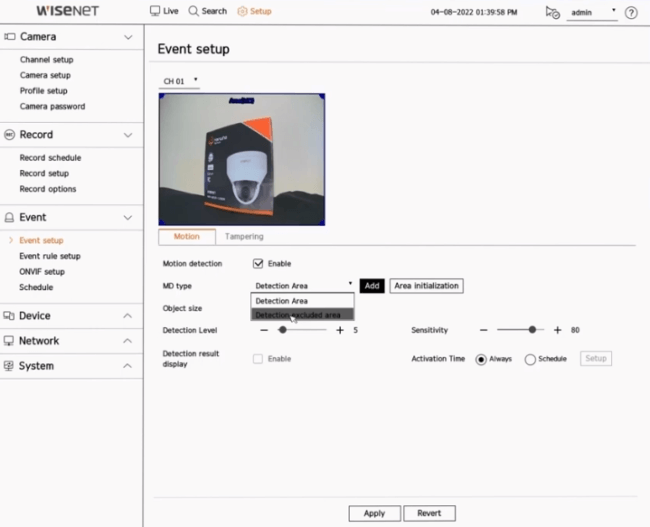The height and width of the screenshot is (527, 650).
Task: Click the Live monitor icon
Action: coord(155,11)
